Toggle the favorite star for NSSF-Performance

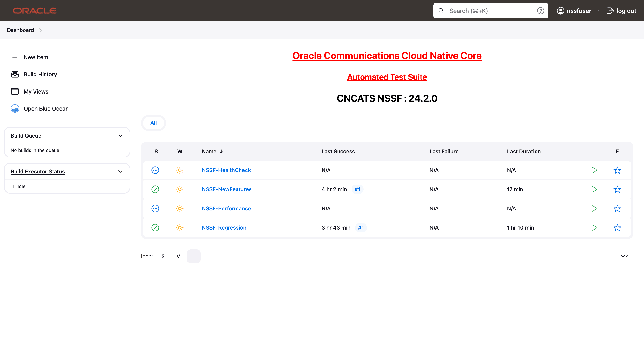tap(617, 208)
